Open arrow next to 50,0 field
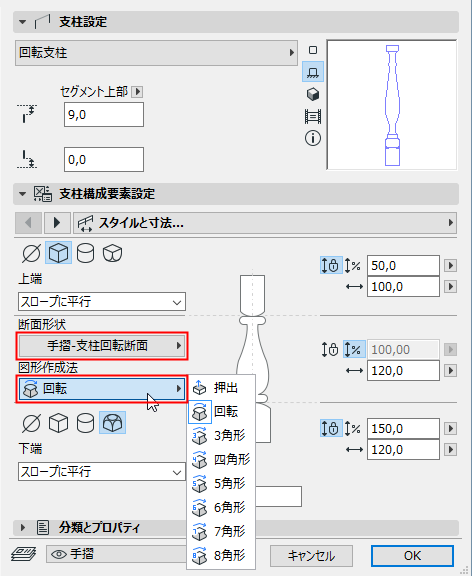Image resolution: width=472 pixels, height=576 pixels. [451, 265]
